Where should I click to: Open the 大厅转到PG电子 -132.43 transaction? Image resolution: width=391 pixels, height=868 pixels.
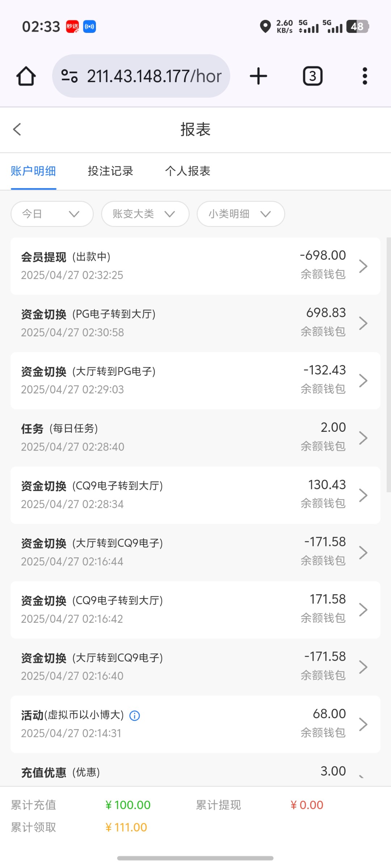tap(195, 380)
